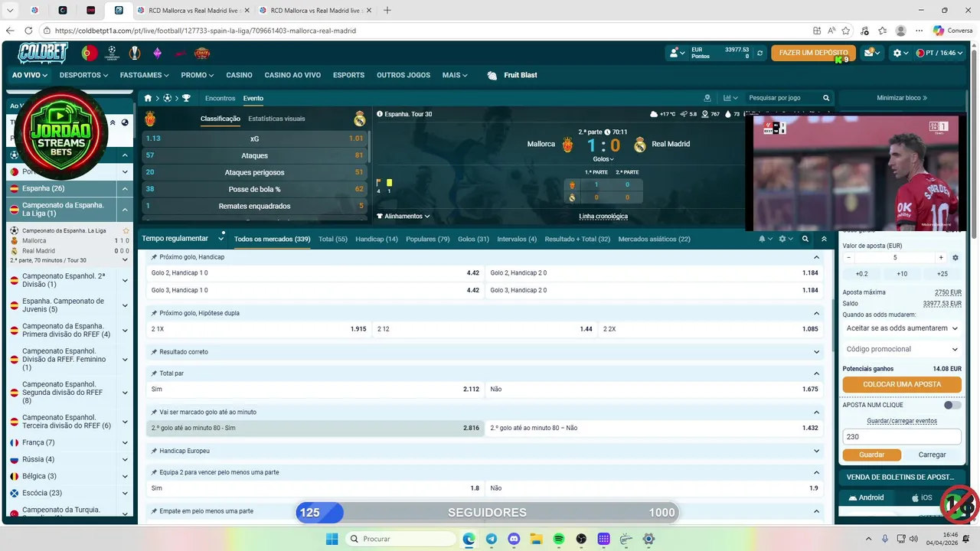Screen dimensions: 980x551
Task: Click the saved events code field containing 230
Action: point(902,437)
